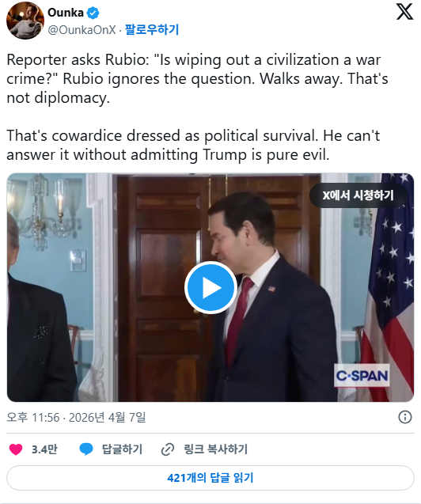Click the Ounka display name

(x=66, y=13)
